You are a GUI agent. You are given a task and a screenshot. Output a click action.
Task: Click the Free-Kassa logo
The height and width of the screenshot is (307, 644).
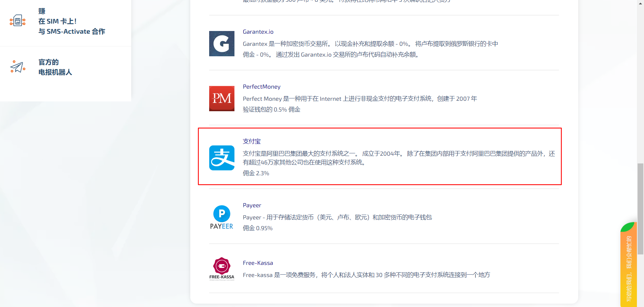tap(222, 269)
